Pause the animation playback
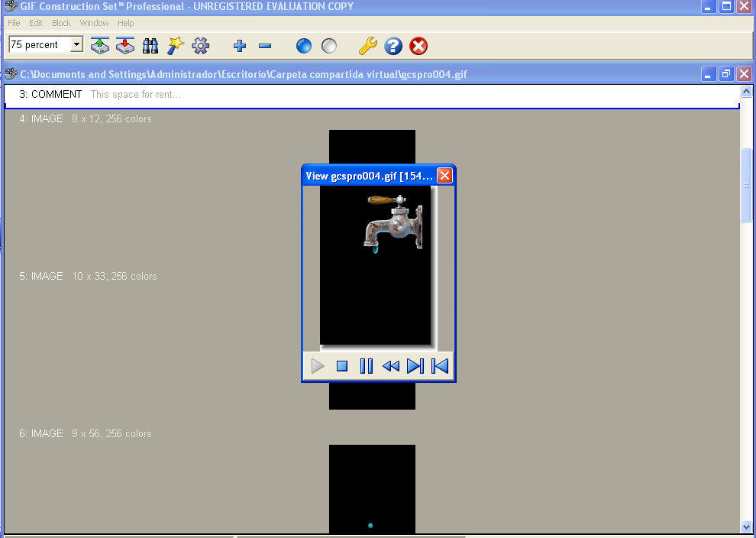 (367, 366)
